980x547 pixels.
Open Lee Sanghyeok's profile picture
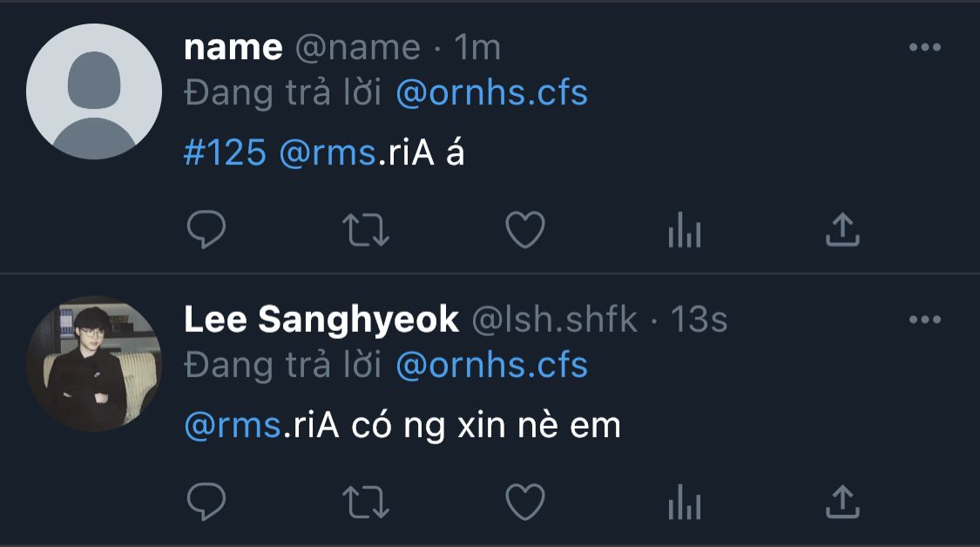[94, 364]
